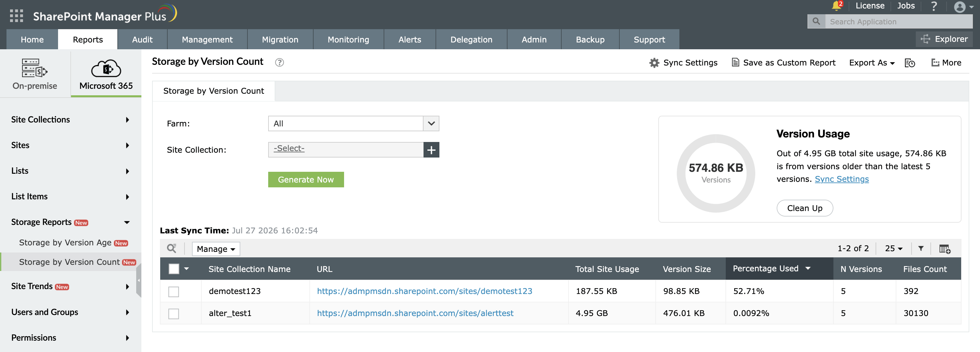Open Management tab
Screen dimensions: 980x352
point(207,40)
